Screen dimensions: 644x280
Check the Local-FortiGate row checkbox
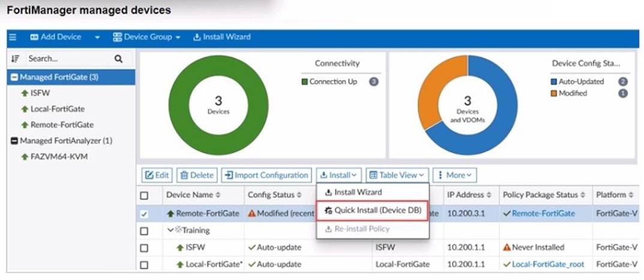point(144,265)
